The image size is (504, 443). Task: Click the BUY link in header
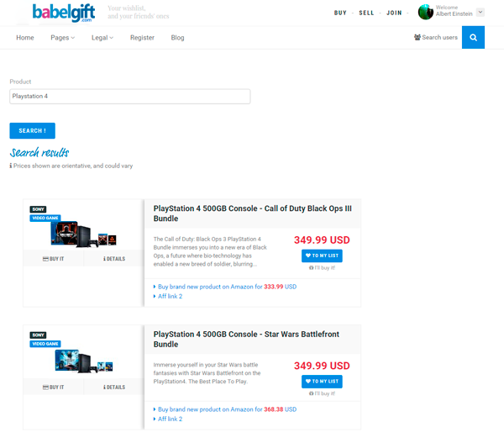[x=340, y=13]
